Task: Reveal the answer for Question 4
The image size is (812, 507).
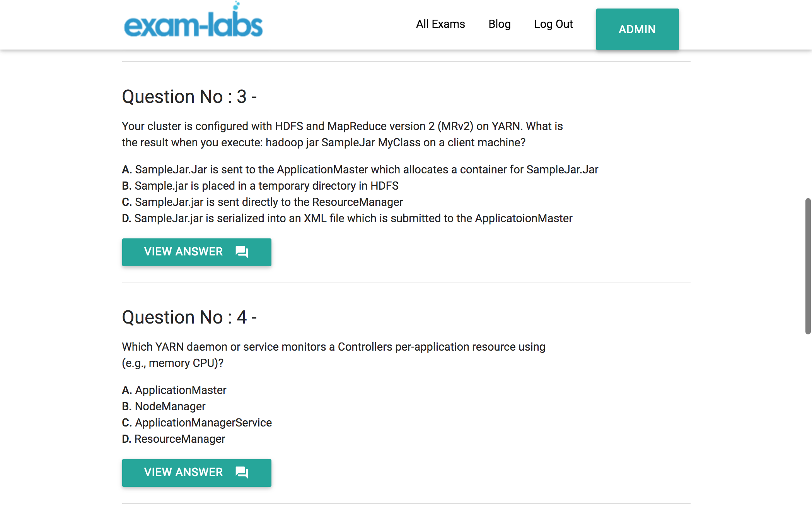Action: click(x=196, y=473)
